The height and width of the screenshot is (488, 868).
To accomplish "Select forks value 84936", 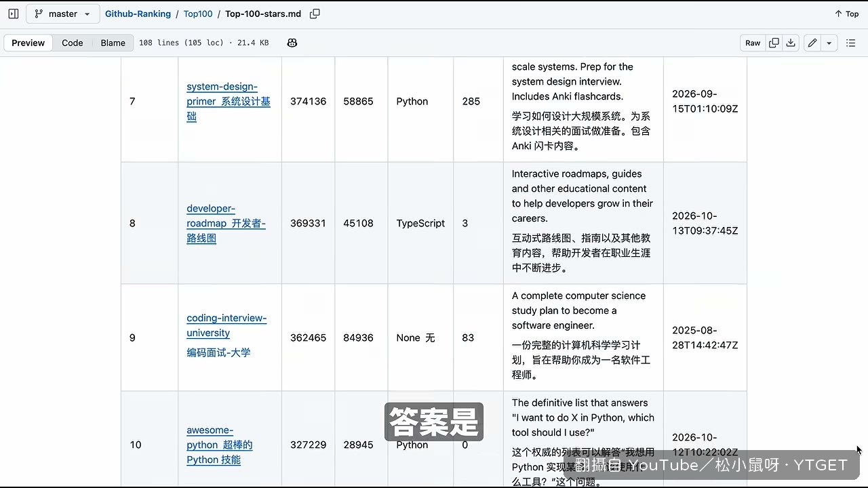I will point(358,338).
